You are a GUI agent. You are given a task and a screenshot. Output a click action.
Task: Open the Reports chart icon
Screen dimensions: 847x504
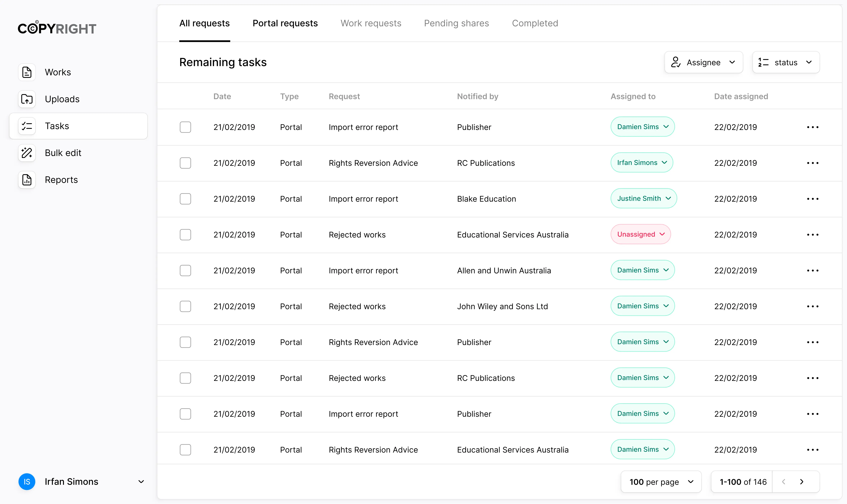pos(27,180)
